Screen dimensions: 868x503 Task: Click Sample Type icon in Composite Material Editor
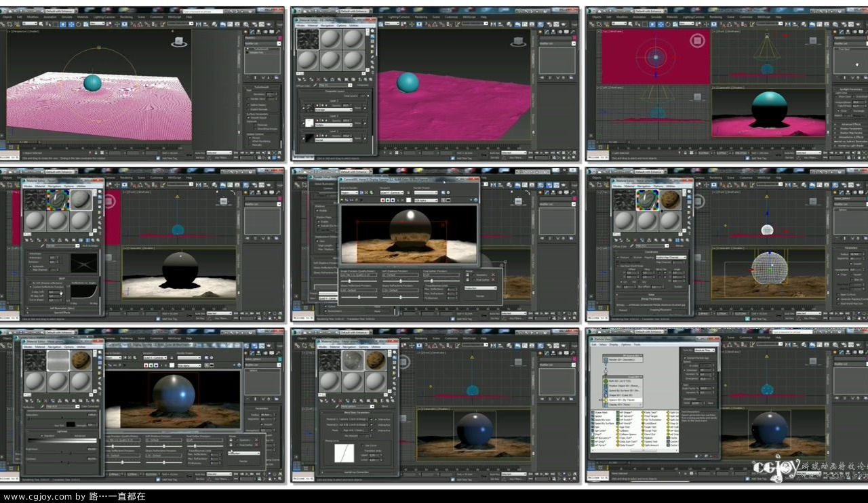coord(372,31)
